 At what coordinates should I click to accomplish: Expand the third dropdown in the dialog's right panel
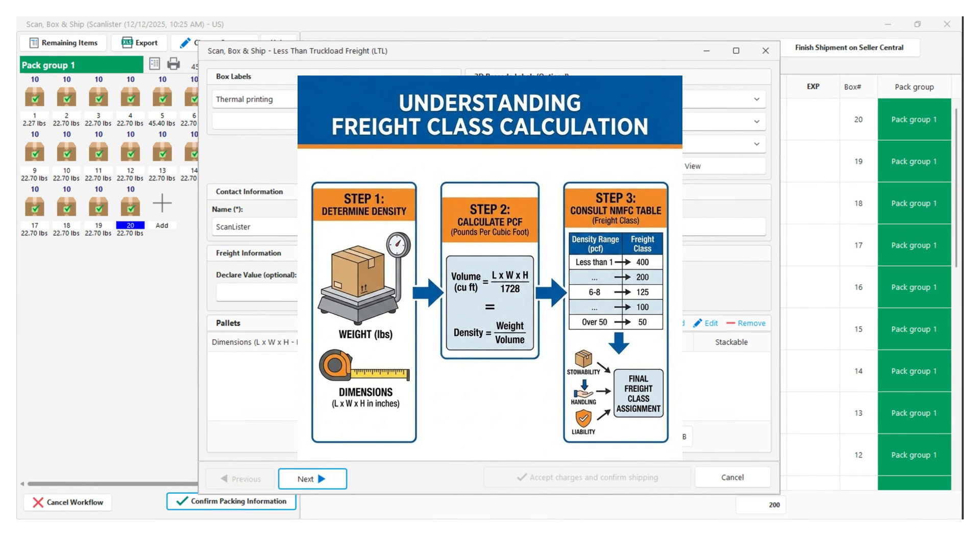[756, 144]
